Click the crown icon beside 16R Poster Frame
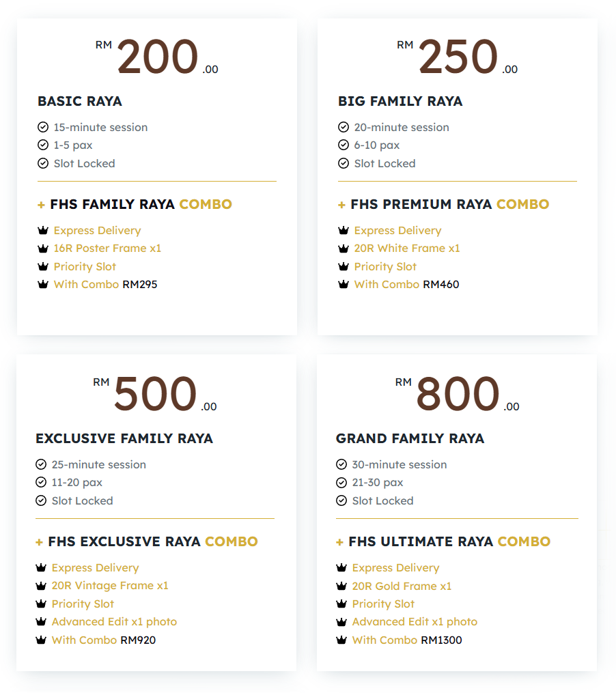The width and height of the screenshot is (616, 693). point(43,249)
